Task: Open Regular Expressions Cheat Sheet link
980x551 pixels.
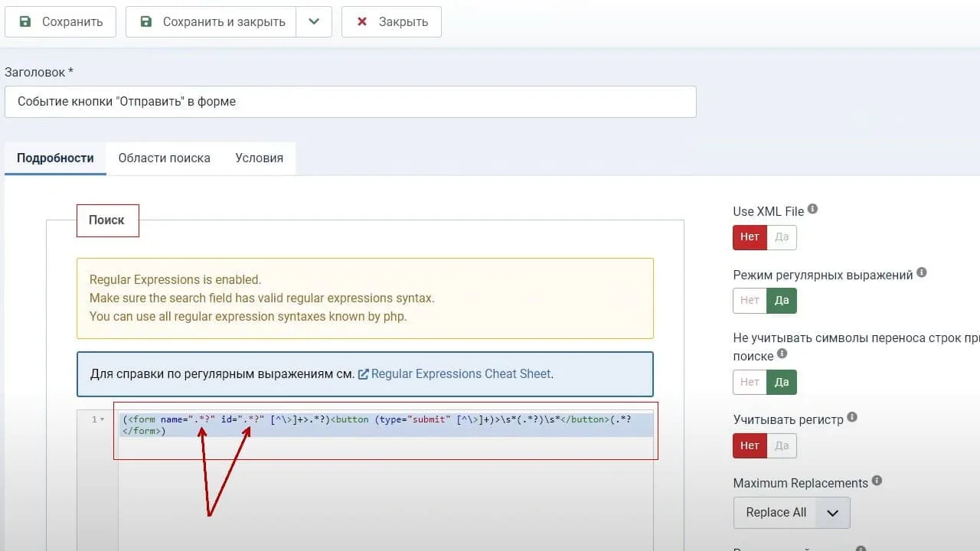Action: click(461, 374)
